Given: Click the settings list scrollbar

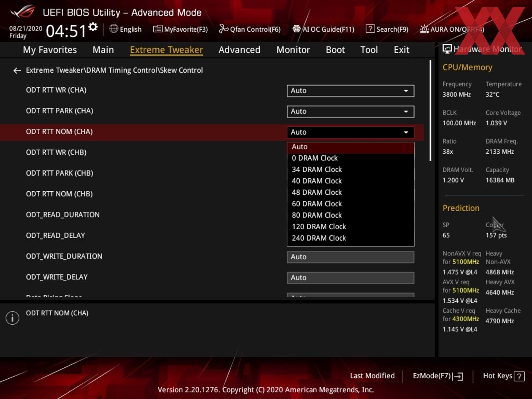Looking at the screenshot, I should pos(430,110).
